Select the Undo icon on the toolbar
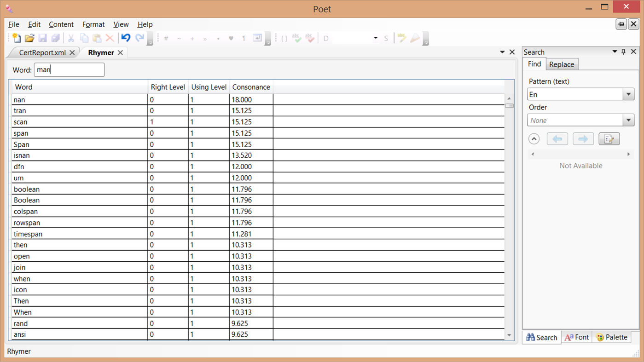This screenshot has height=362, width=644. (x=126, y=38)
